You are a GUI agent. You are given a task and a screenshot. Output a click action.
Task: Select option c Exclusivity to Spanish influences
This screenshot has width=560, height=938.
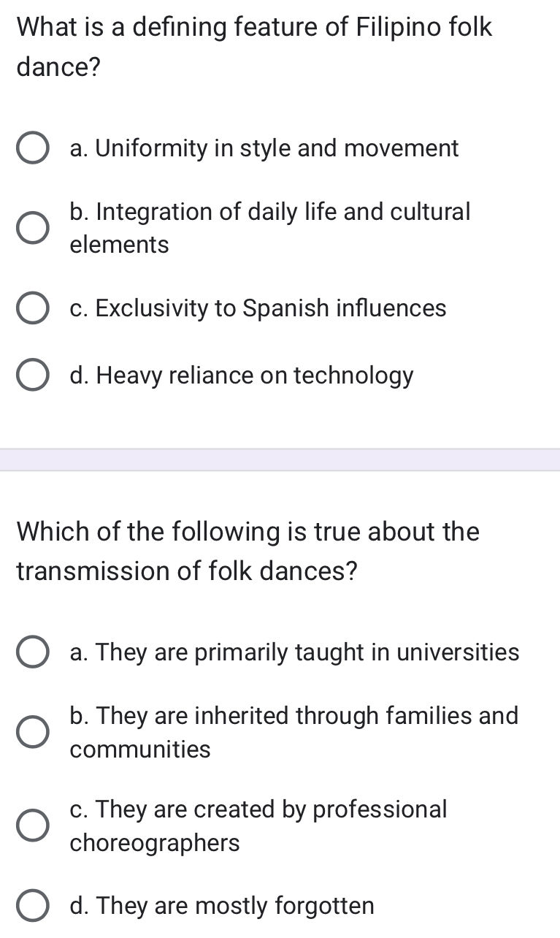tap(32, 308)
